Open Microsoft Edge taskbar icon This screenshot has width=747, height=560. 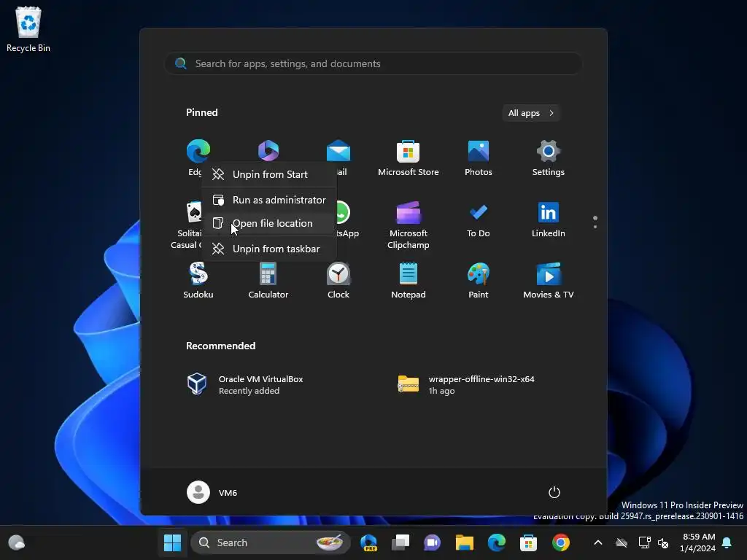(496, 542)
